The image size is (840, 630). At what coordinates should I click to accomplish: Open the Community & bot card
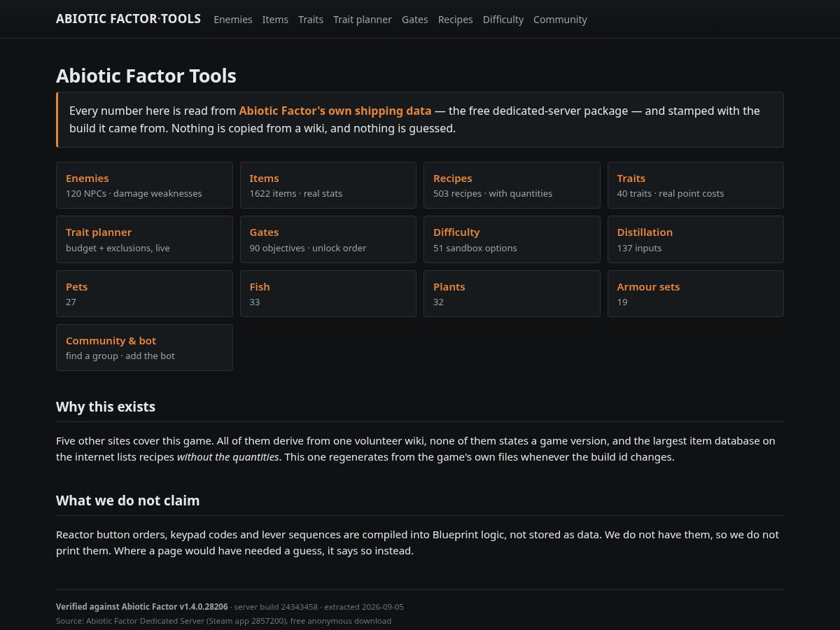tap(144, 348)
